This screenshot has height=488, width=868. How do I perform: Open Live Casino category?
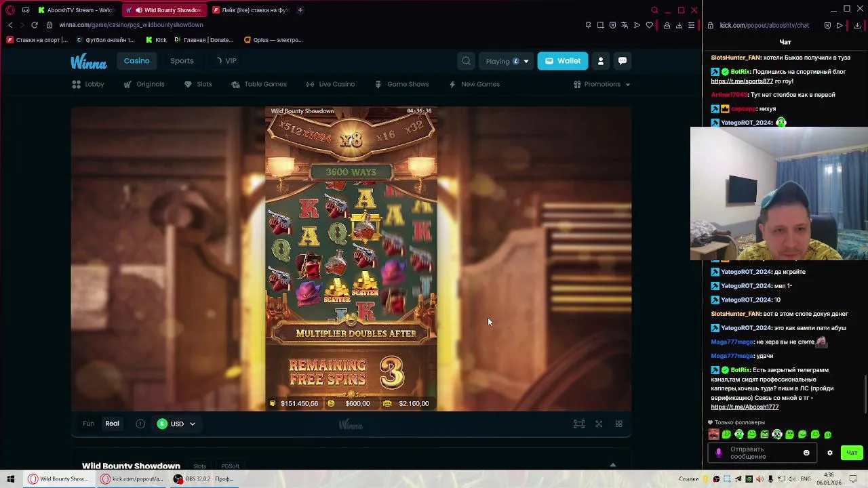pos(330,84)
